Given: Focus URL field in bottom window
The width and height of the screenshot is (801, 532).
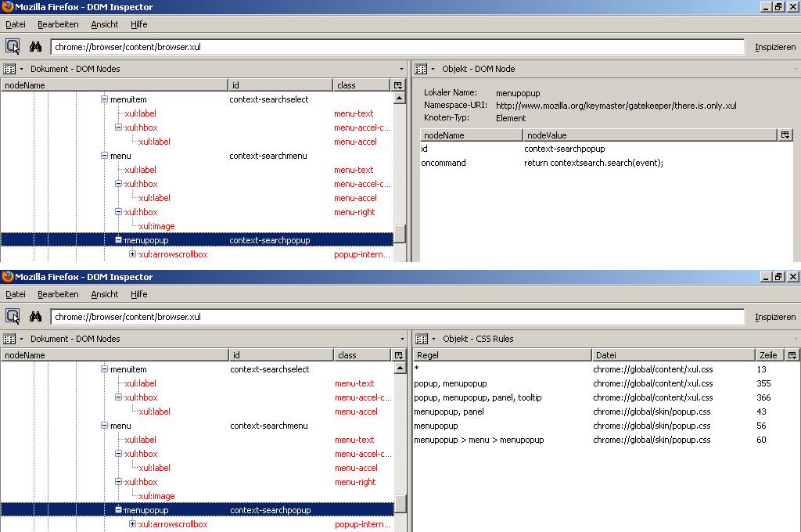Looking at the screenshot, I should click(x=397, y=316).
